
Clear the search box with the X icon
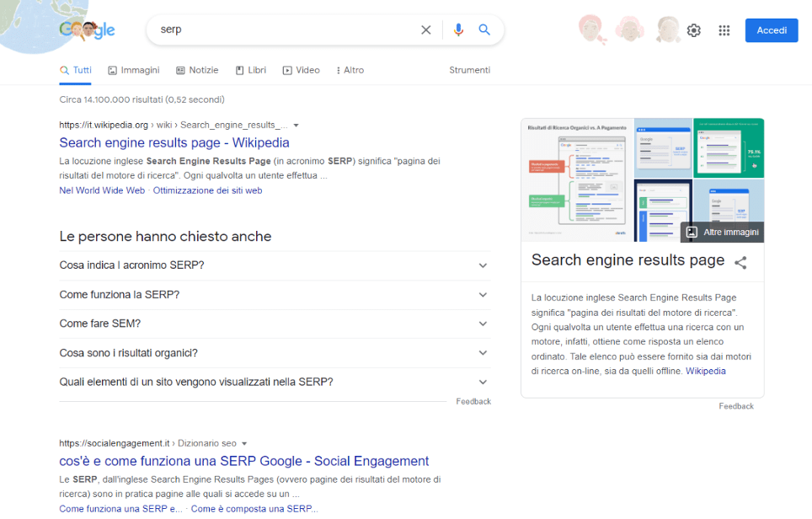pyautogui.click(x=425, y=30)
